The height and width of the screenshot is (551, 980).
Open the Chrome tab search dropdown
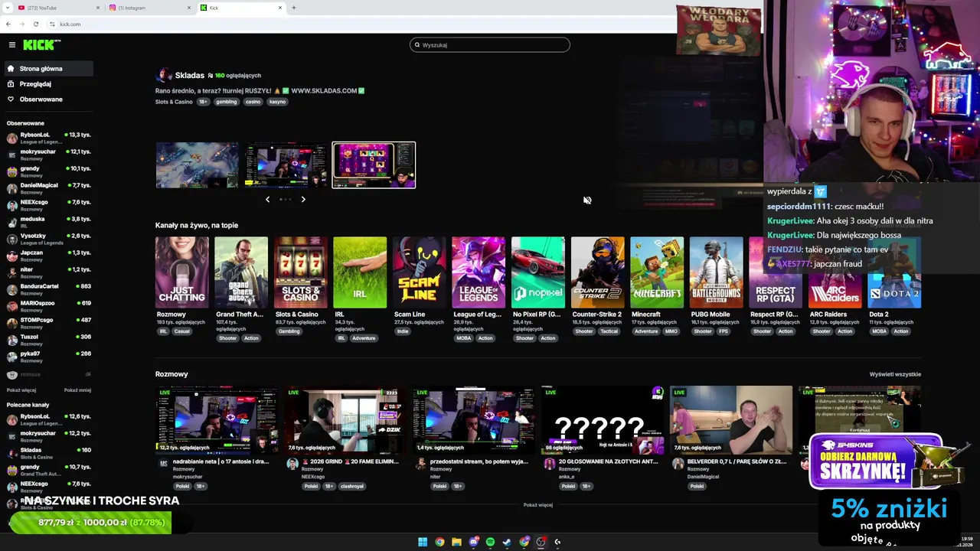(x=6, y=8)
